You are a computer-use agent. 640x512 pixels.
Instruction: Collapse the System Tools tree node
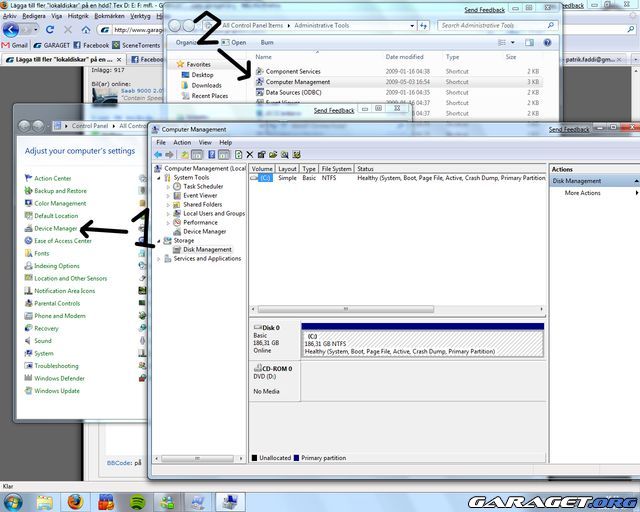[158, 178]
